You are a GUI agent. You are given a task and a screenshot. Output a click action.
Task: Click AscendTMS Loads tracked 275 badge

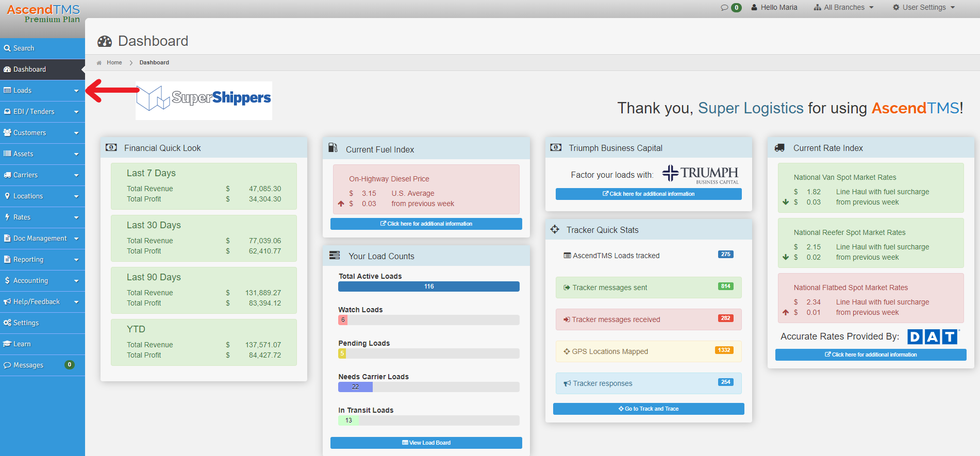pyautogui.click(x=726, y=255)
